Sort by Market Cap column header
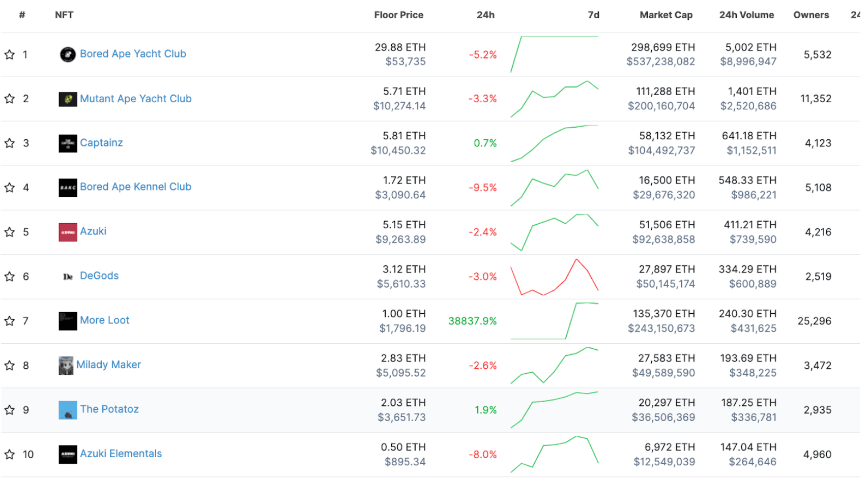868x482 pixels. [x=666, y=15]
